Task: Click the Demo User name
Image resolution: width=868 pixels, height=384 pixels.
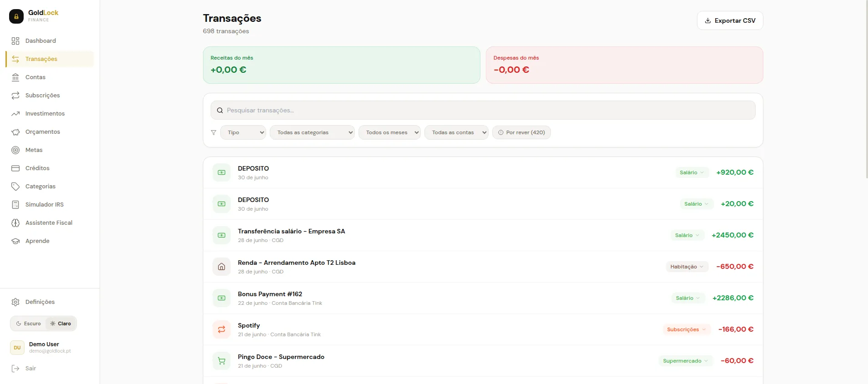Action: [44, 344]
